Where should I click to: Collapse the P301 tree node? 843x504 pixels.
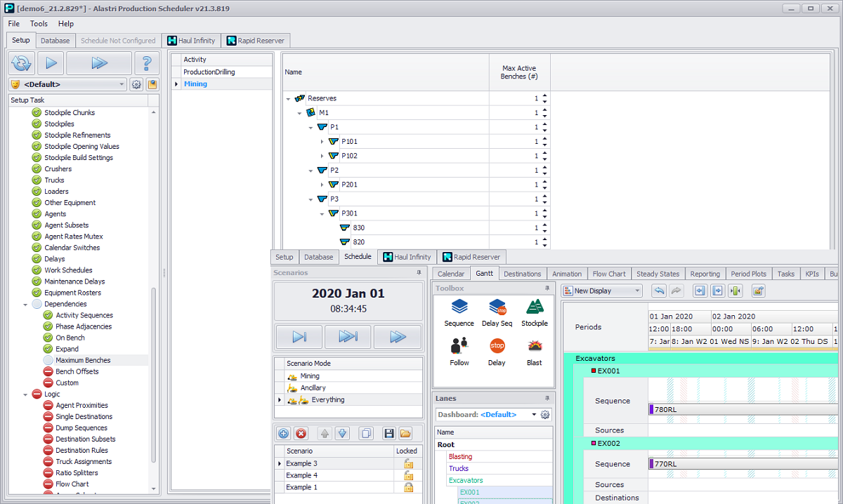[x=322, y=213]
